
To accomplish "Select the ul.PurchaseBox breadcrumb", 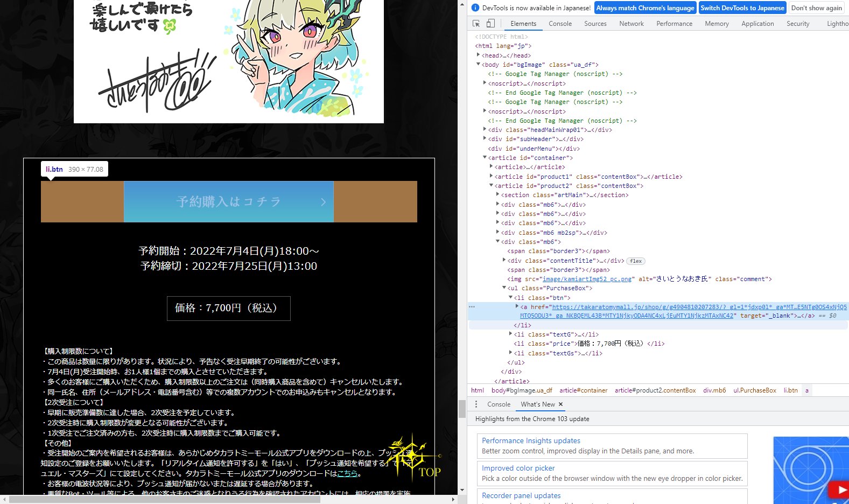I will [755, 390].
